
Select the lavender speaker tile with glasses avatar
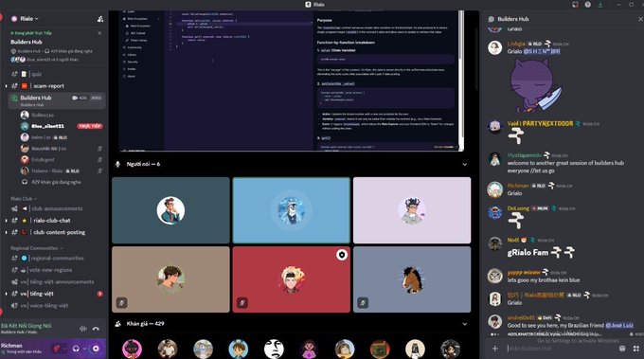click(x=412, y=210)
